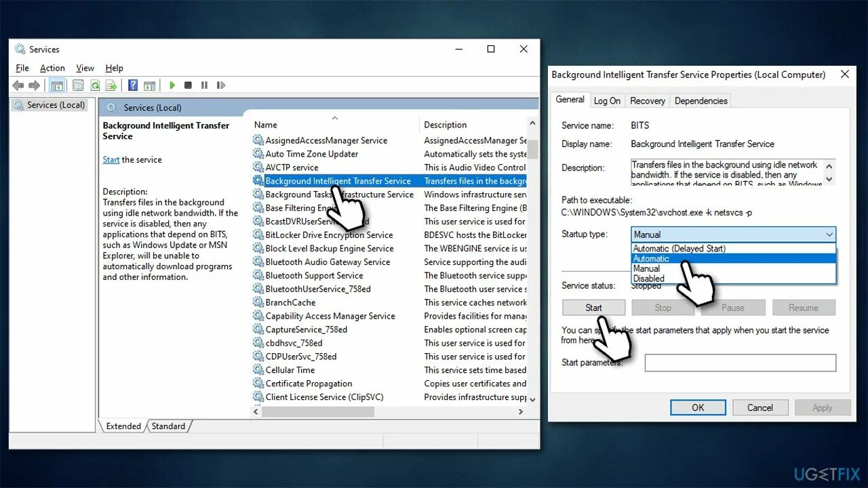Click the gear icon beside AVCTP service
The width and height of the screenshot is (868, 488).
click(x=258, y=167)
